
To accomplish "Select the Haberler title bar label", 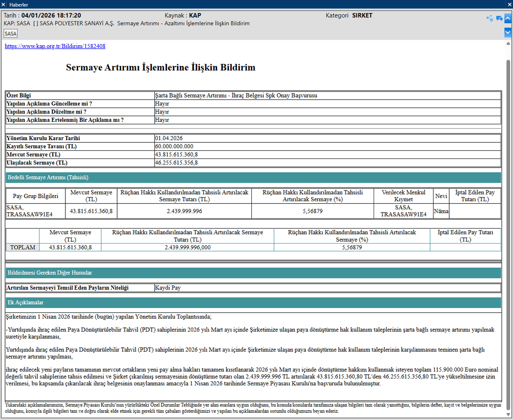I will coord(19,4).
